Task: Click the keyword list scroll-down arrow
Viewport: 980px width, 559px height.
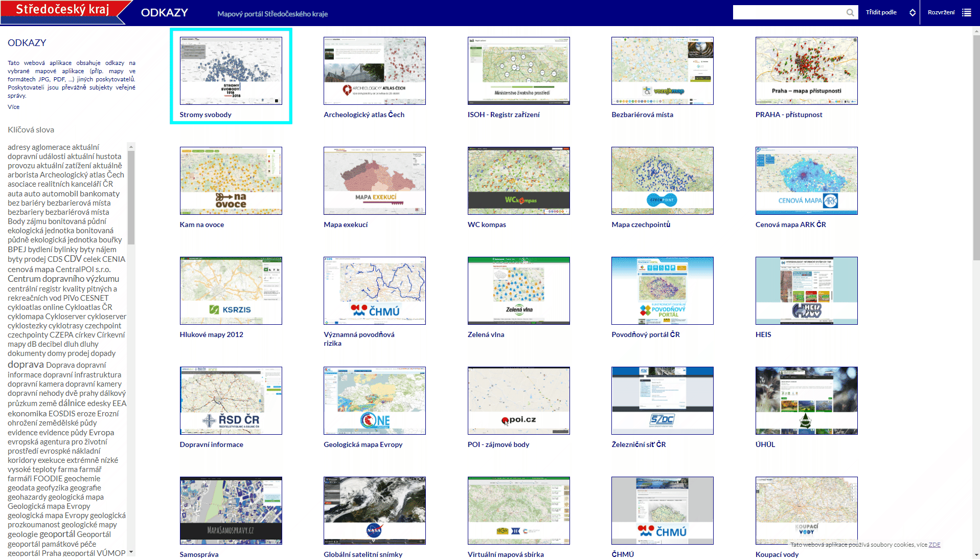Action: [131, 552]
